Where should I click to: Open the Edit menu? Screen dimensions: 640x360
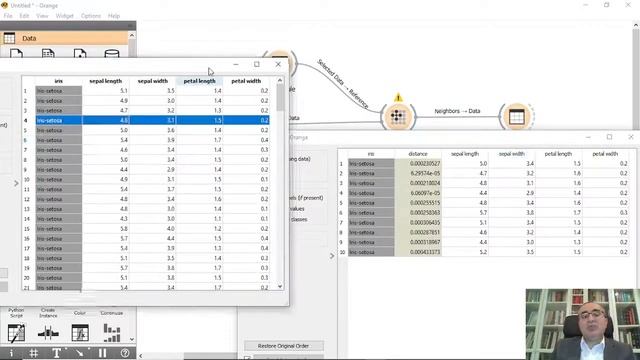pos(24,16)
